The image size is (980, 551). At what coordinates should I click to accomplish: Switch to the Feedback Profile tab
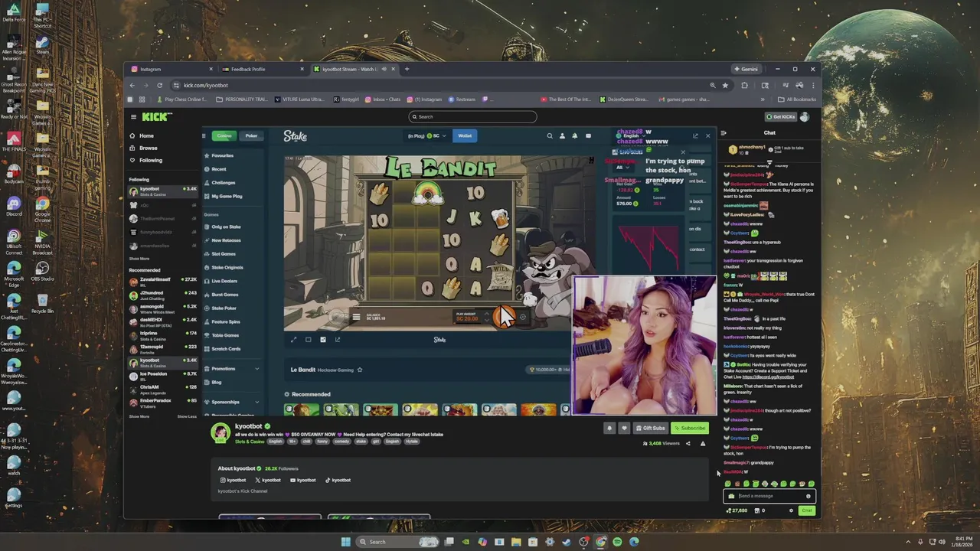tap(263, 69)
